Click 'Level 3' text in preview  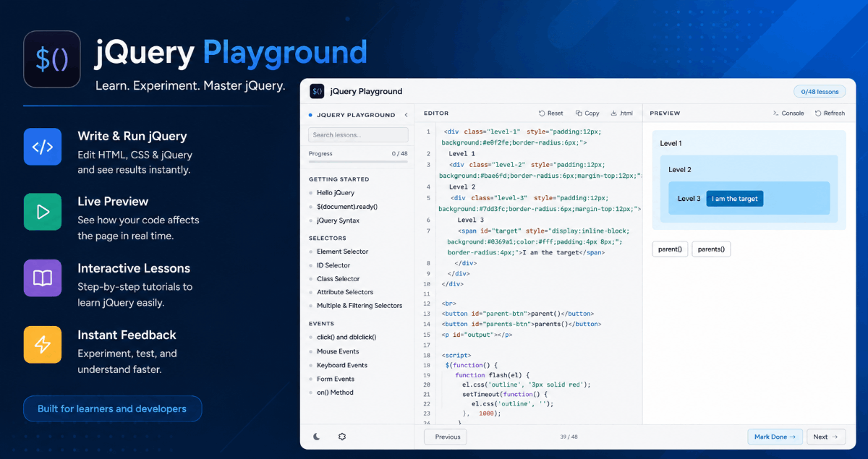(x=689, y=199)
